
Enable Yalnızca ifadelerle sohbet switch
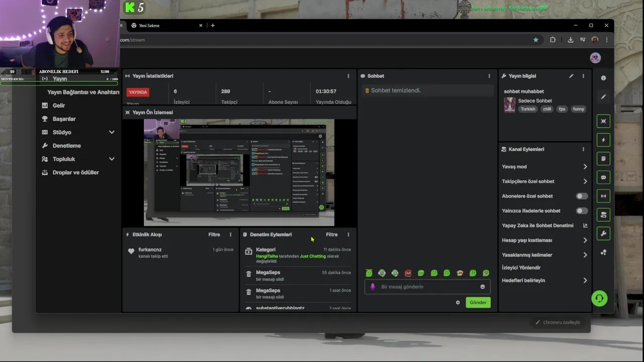click(x=582, y=211)
